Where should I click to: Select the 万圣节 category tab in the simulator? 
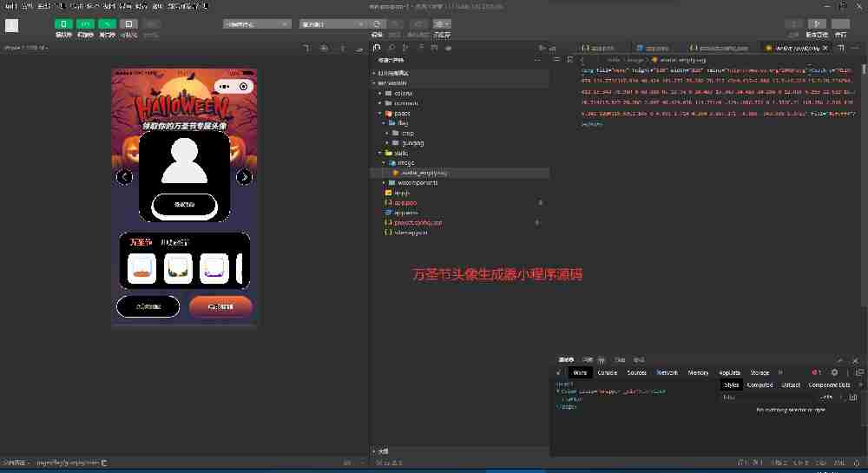(x=141, y=242)
